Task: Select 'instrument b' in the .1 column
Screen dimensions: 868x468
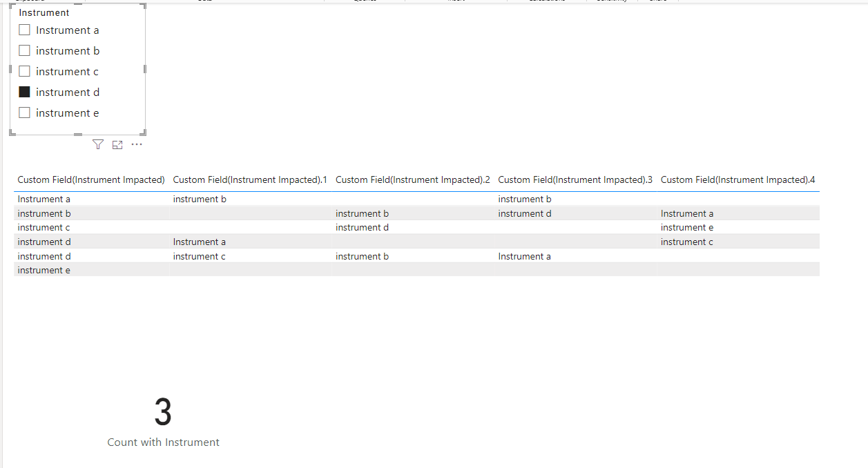Action: coord(200,199)
